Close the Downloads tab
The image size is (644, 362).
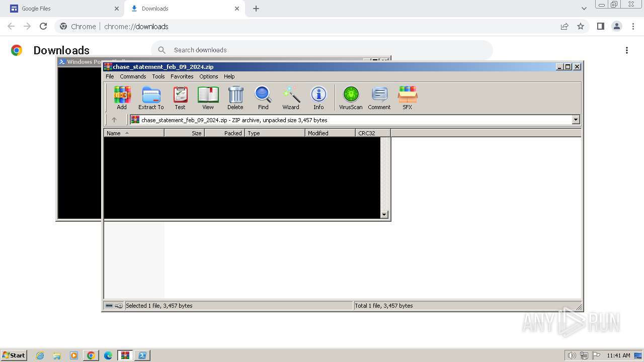237,9
